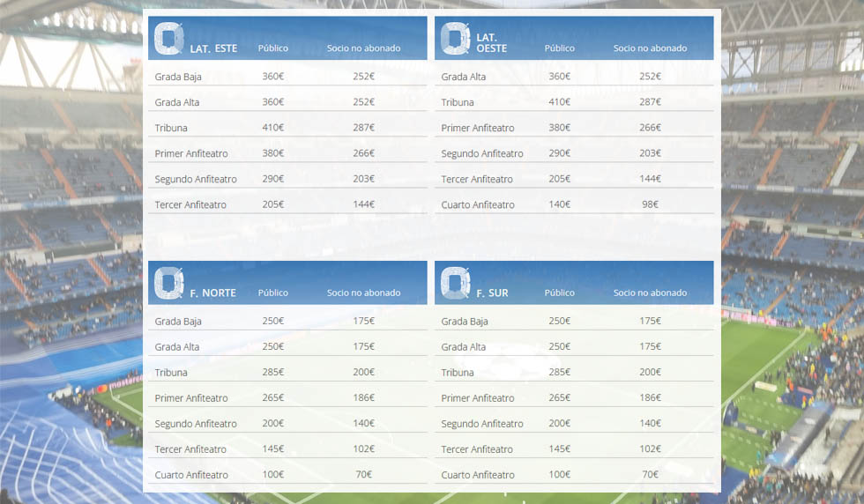Select Cuarto Anfiteatro label in F. SUR
The image size is (864, 504).
[478, 475]
